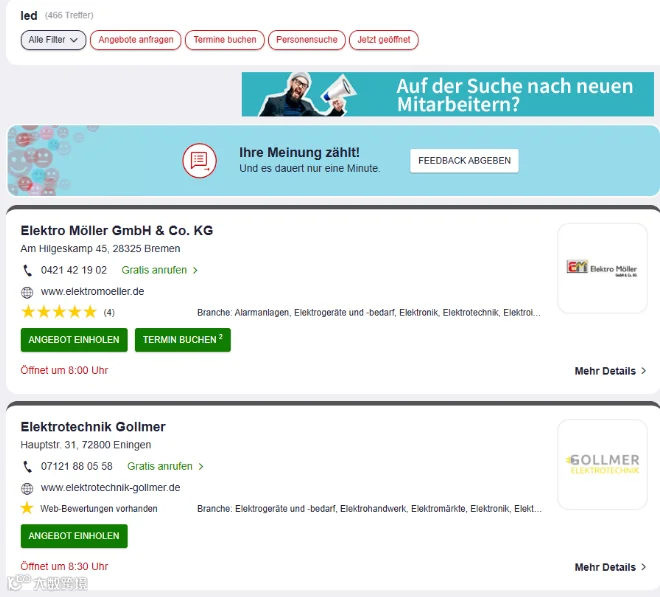Click Branche text starting with Alarmanlagen
Image resolution: width=660 pixels, height=597 pixels.
coord(369,313)
